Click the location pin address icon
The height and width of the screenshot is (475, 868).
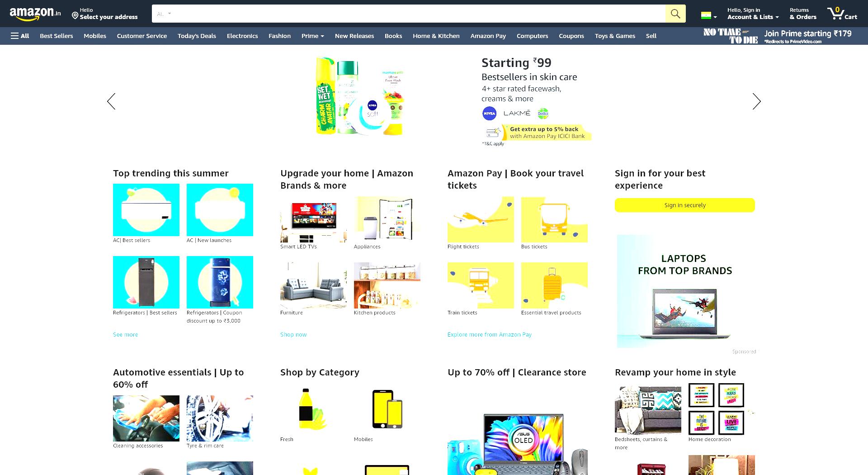pyautogui.click(x=75, y=16)
